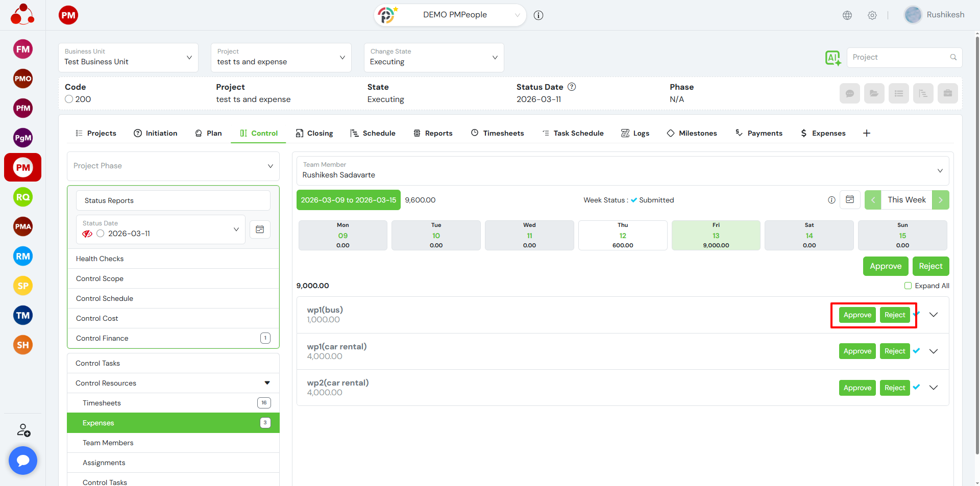Switch to the Timesheets tab
This screenshot has height=486, width=980.
click(497, 133)
